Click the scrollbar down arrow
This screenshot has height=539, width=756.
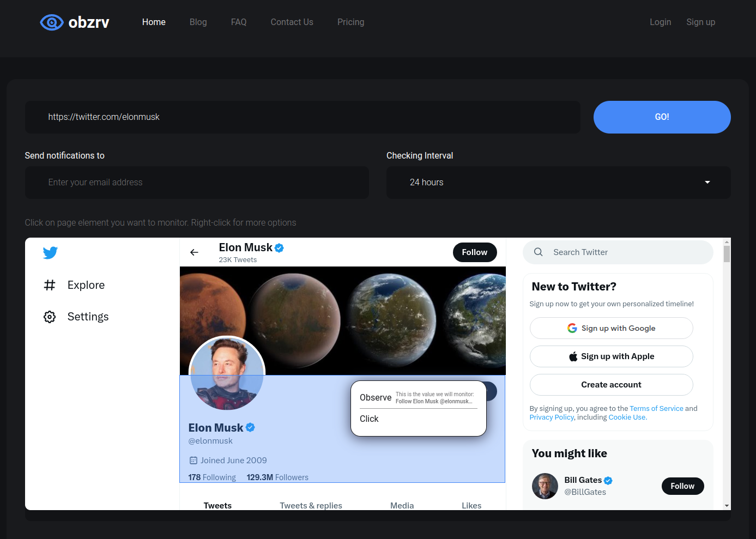point(727,506)
